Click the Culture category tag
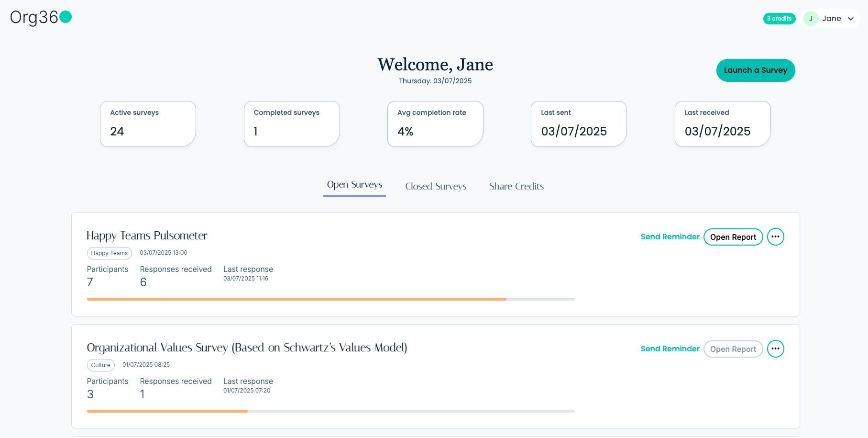The image size is (868, 438). point(100,365)
